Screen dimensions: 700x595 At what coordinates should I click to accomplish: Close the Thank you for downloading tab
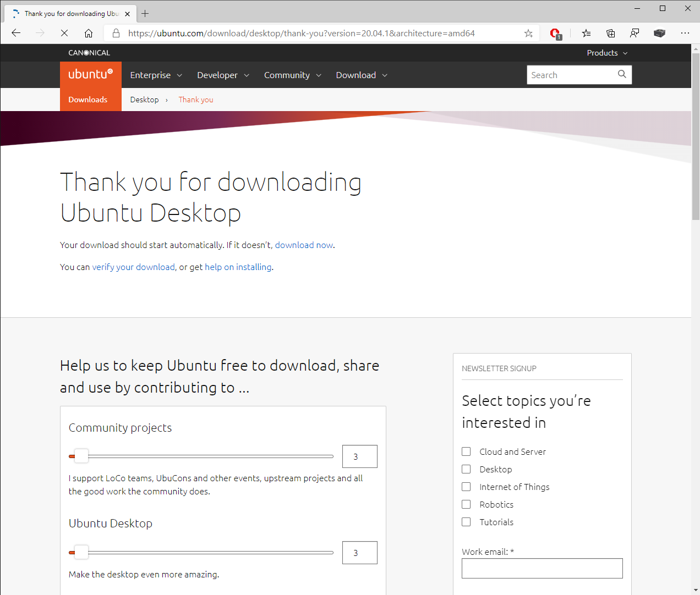127,14
